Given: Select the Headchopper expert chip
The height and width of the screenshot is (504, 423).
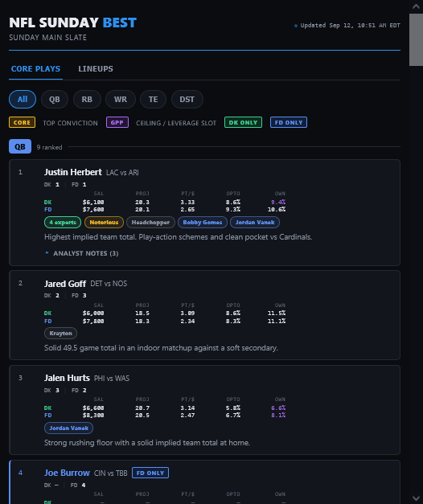Looking at the screenshot, I should [150, 222].
